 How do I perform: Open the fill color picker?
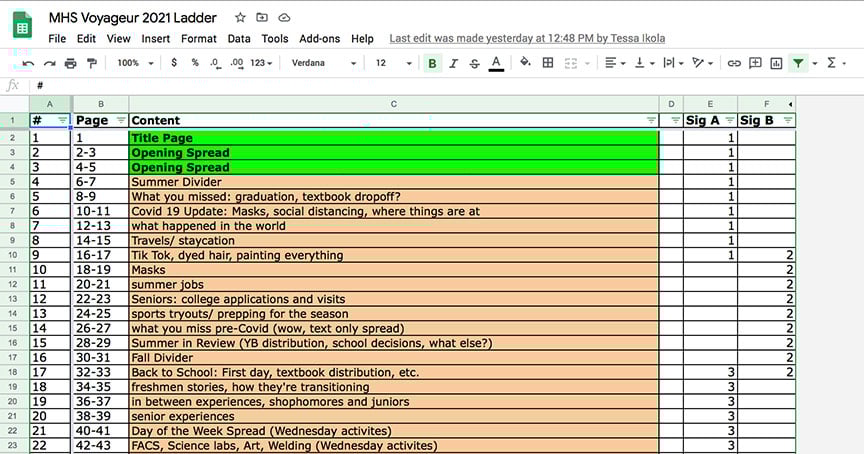point(525,63)
